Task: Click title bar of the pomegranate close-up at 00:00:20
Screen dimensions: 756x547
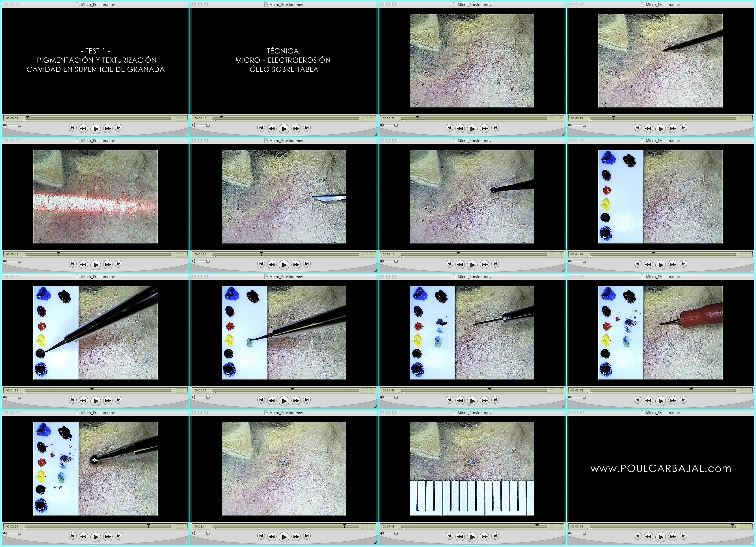Action: (472, 5)
